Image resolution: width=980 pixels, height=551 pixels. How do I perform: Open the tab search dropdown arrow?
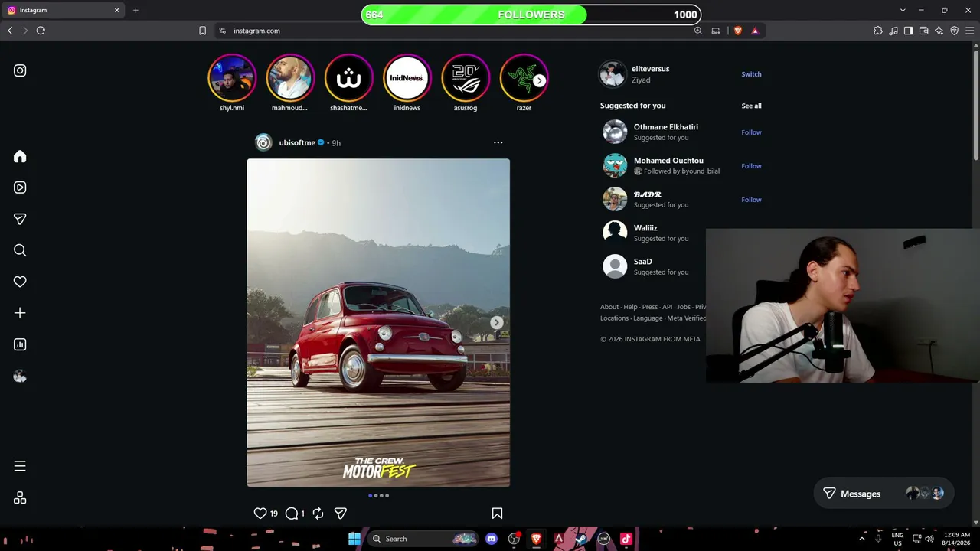click(x=903, y=10)
